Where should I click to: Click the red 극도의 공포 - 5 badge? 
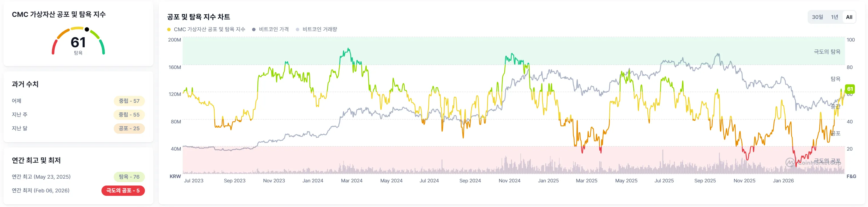123,191
